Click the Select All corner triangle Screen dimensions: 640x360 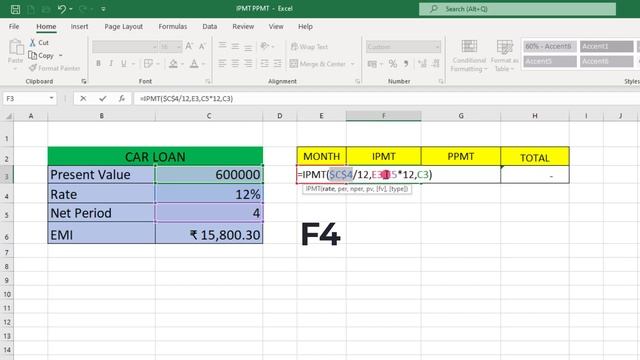[8, 116]
